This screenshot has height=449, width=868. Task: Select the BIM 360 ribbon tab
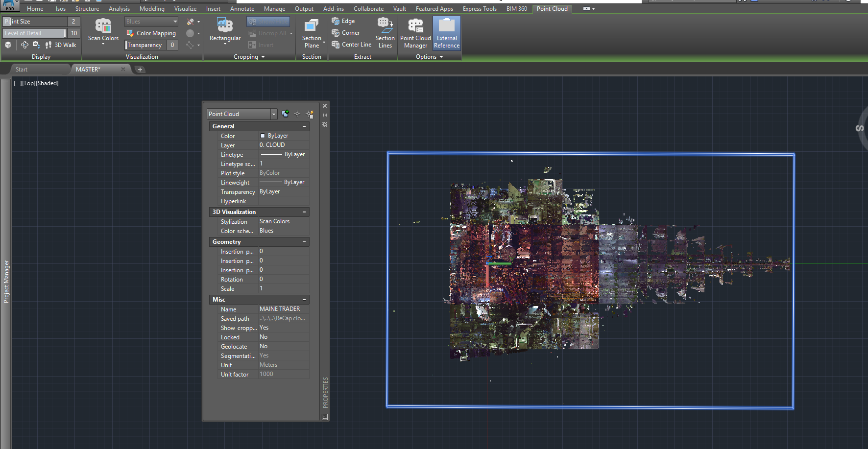coord(517,9)
